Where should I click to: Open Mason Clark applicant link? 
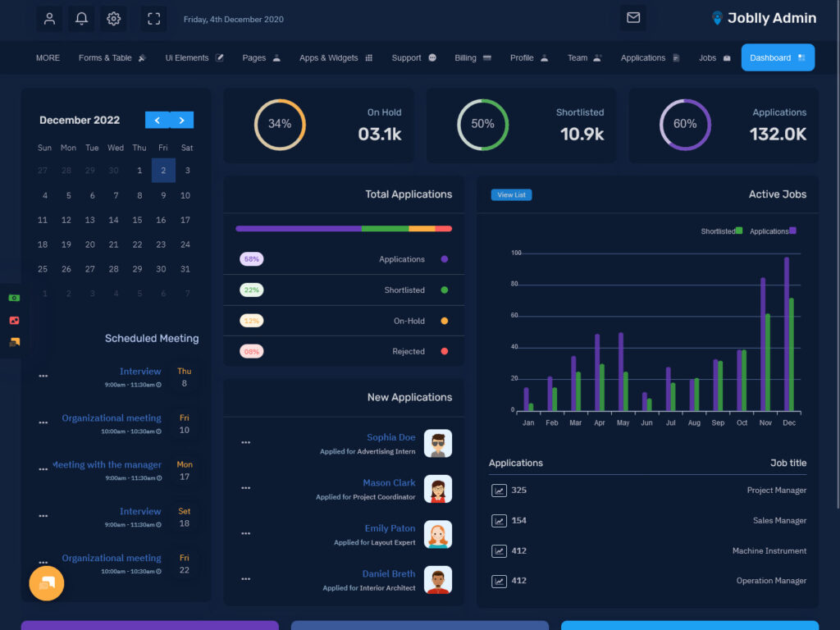[389, 482]
